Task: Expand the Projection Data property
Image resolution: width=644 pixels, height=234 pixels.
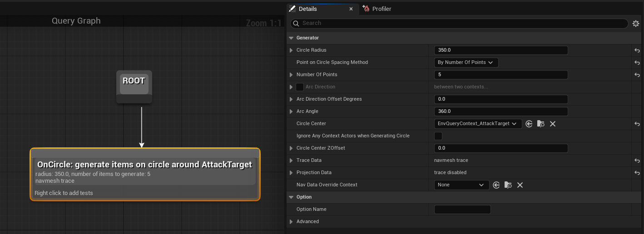Action: tap(291, 173)
